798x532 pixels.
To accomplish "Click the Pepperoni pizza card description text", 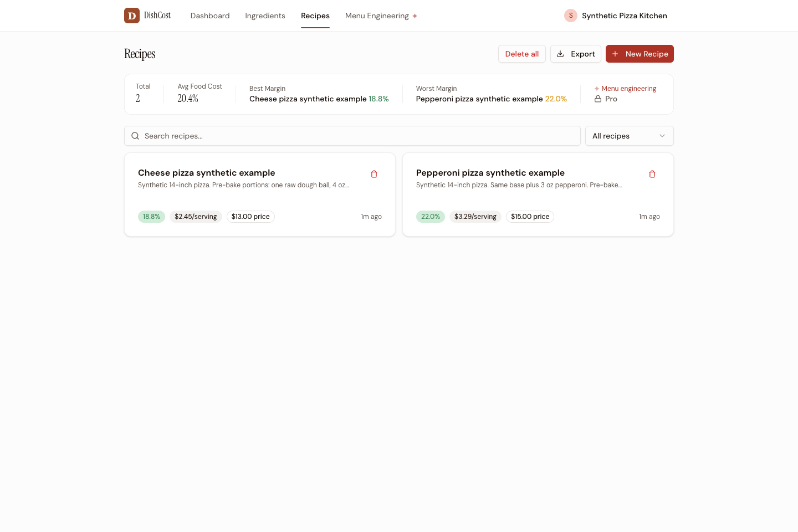I will 519,185.
